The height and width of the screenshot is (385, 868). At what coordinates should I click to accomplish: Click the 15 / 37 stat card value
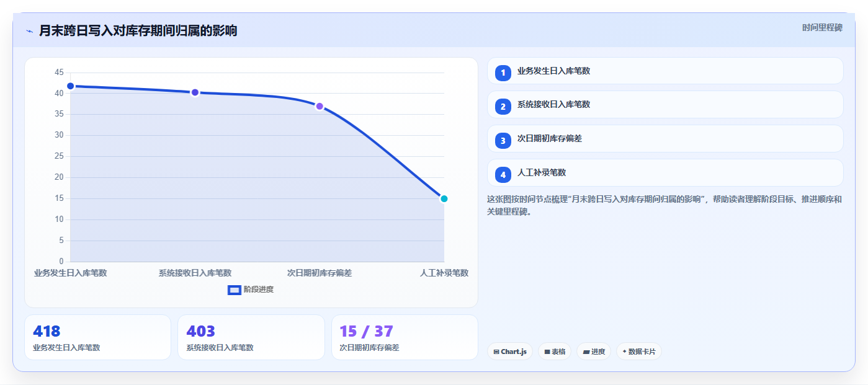[366, 332]
